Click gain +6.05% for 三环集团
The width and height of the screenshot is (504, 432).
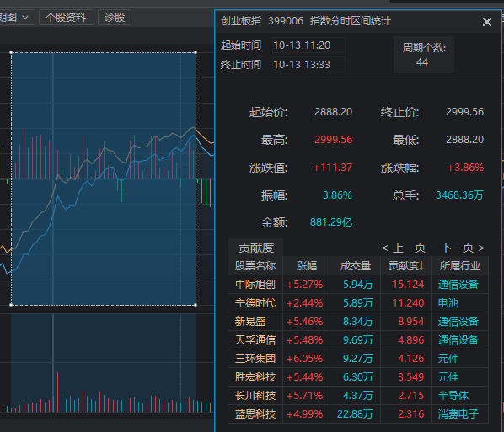[x=305, y=359]
